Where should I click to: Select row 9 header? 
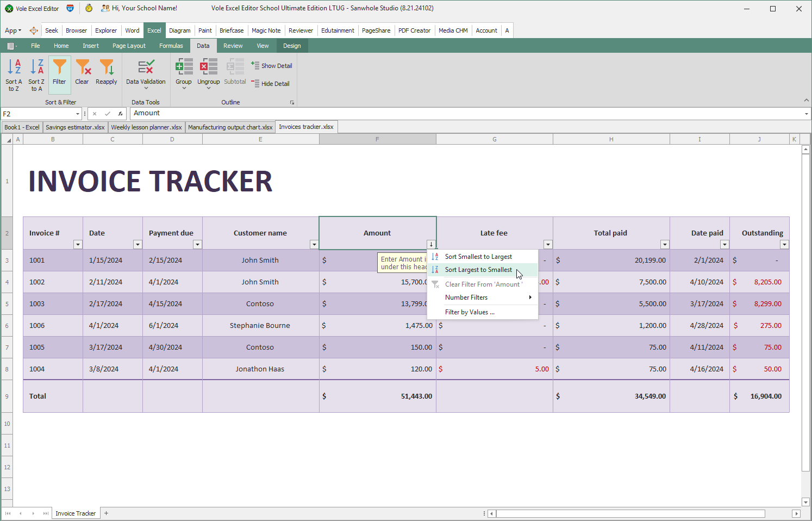(7, 396)
